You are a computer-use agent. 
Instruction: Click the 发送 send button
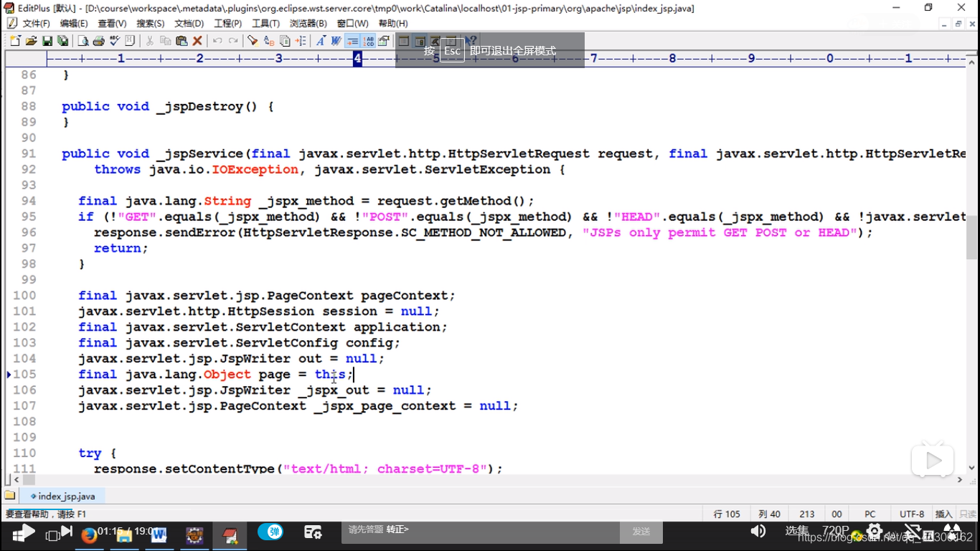(641, 532)
